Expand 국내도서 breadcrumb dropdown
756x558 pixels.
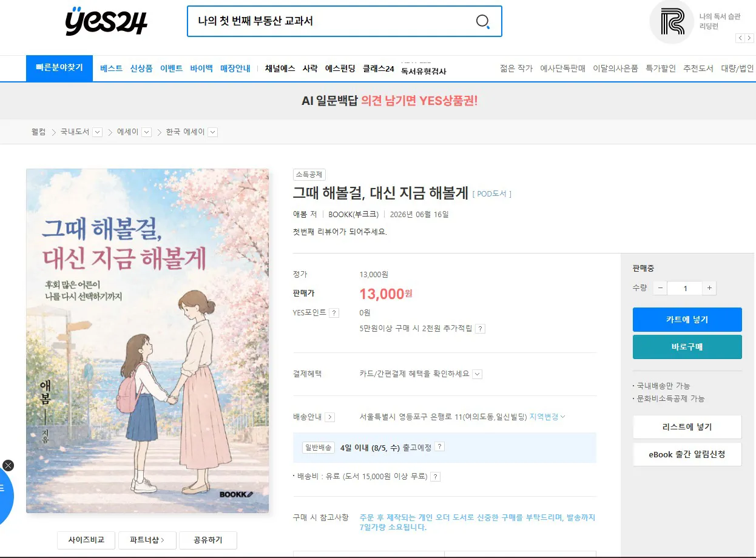tap(97, 132)
